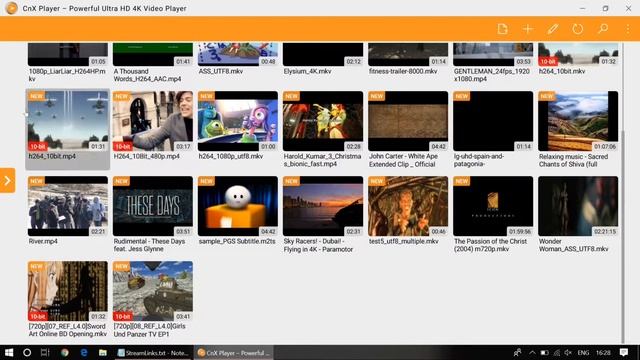
Task: Open Girls Und Panzer TV EP1 thumbnail
Action: pos(153,291)
